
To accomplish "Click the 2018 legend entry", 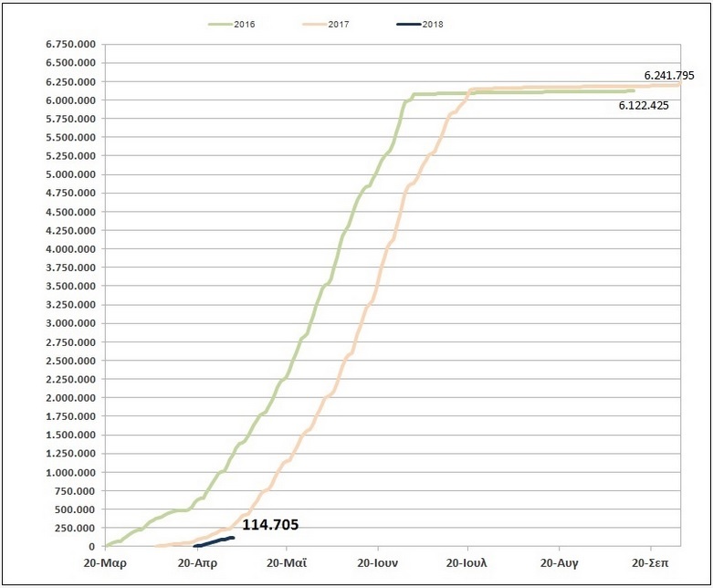I will (433, 25).
